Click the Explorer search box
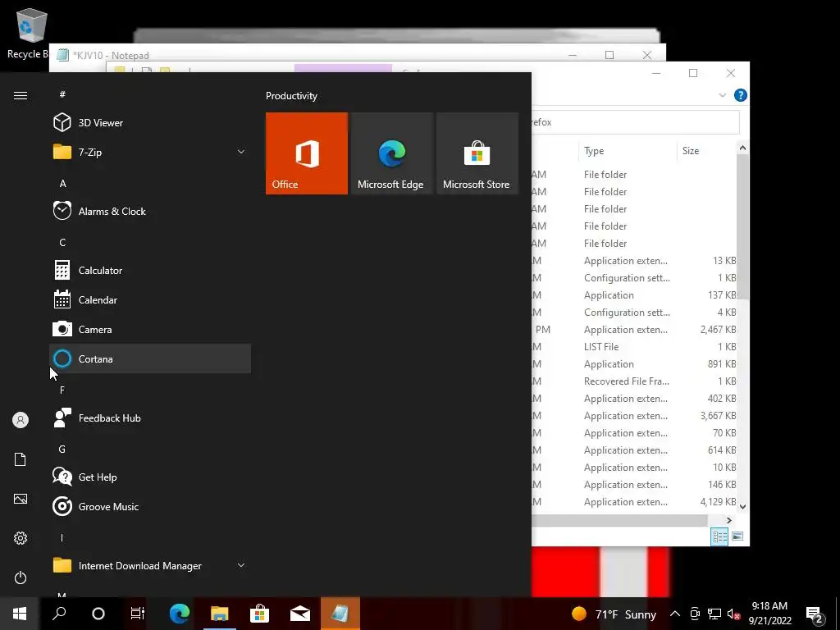Screen dimensions: 840x630 tap(636, 122)
